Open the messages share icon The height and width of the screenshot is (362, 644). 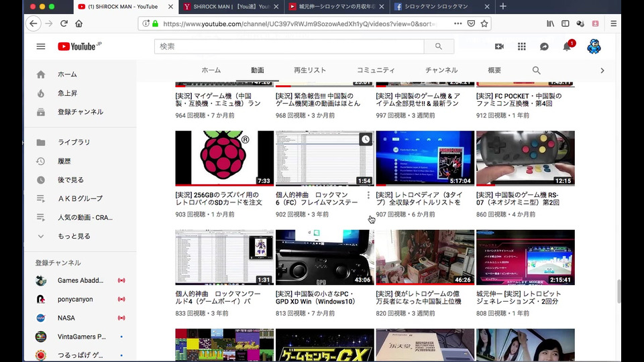point(544,46)
